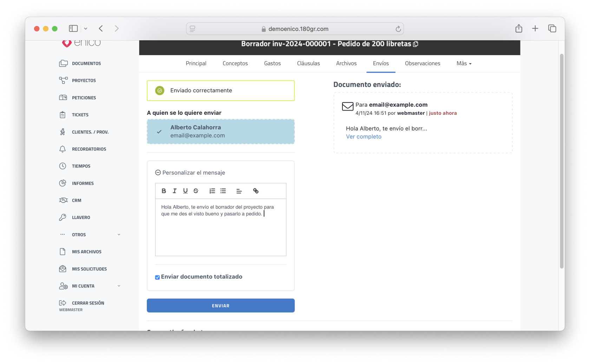Toggle italic text formatting
The height and width of the screenshot is (364, 590).
tap(175, 191)
